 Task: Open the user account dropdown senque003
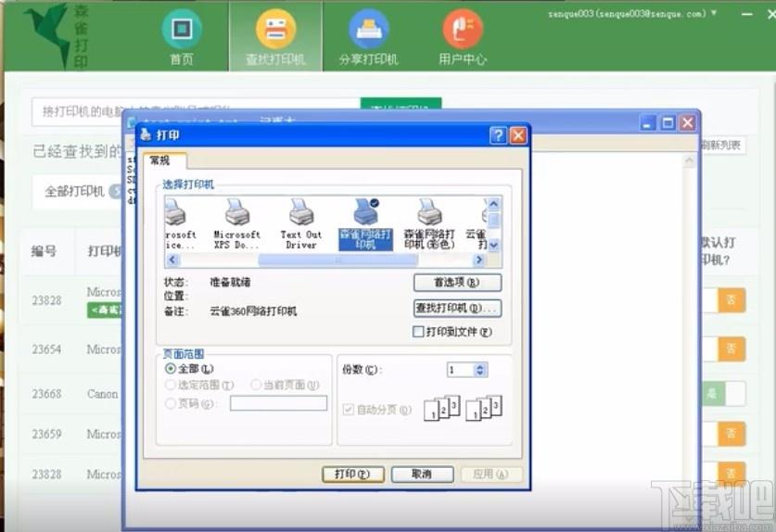(632, 14)
